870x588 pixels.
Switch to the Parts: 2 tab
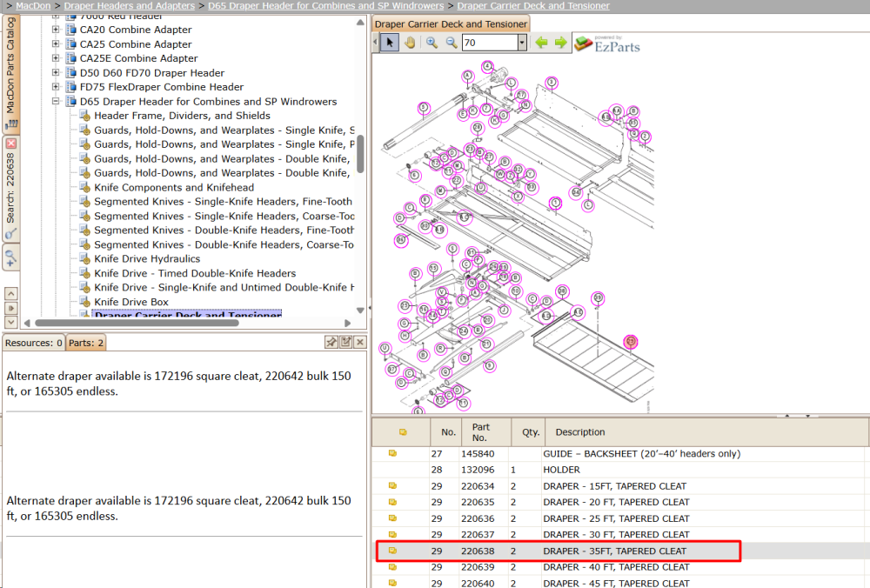(x=86, y=343)
